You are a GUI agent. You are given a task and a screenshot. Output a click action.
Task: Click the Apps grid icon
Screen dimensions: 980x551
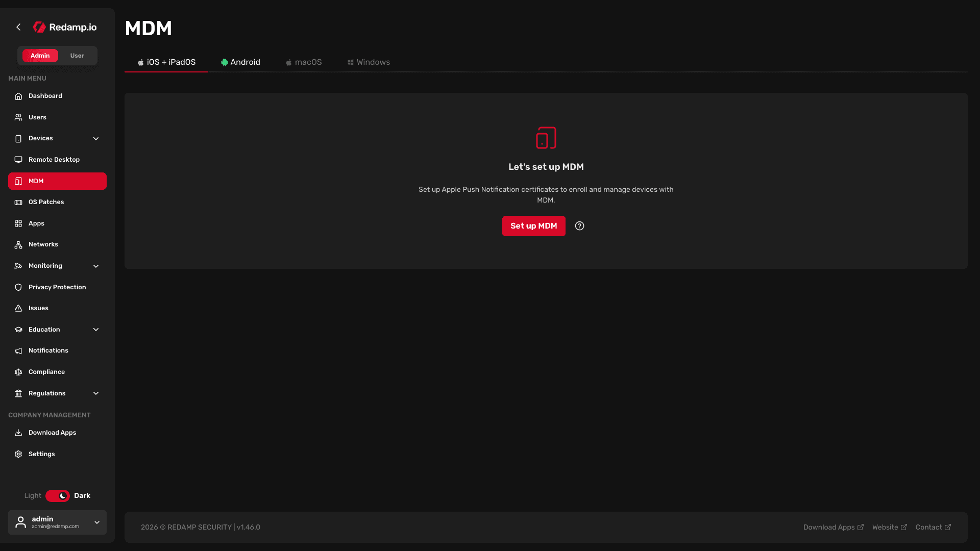(x=18, y=223)
